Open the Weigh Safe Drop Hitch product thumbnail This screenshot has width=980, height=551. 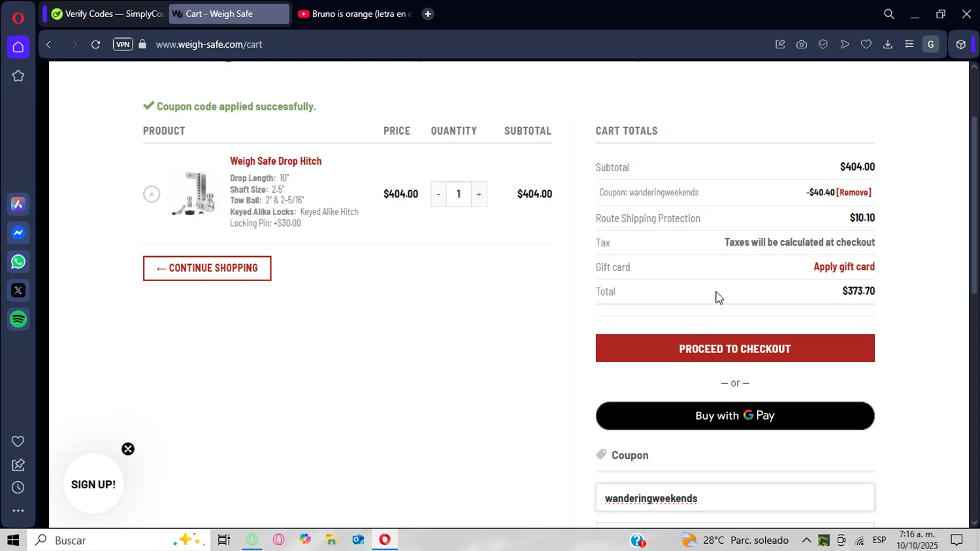click(193, 193)
